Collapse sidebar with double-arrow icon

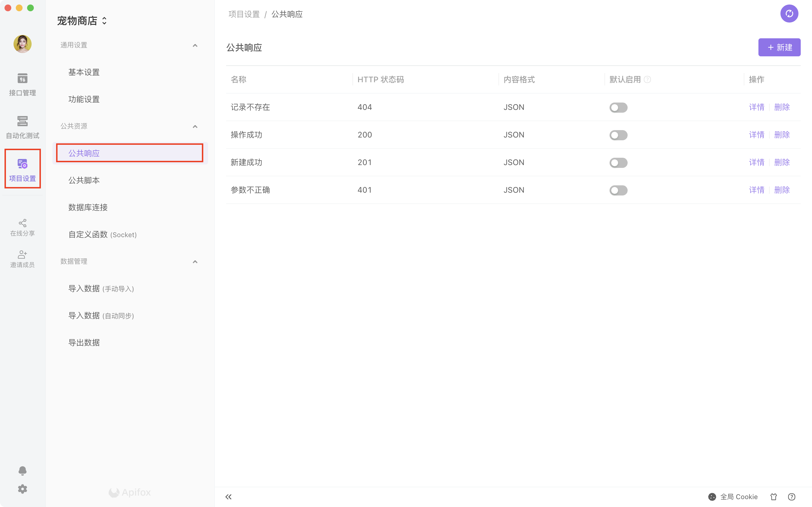pyautogui.click(x=228, y=497)
